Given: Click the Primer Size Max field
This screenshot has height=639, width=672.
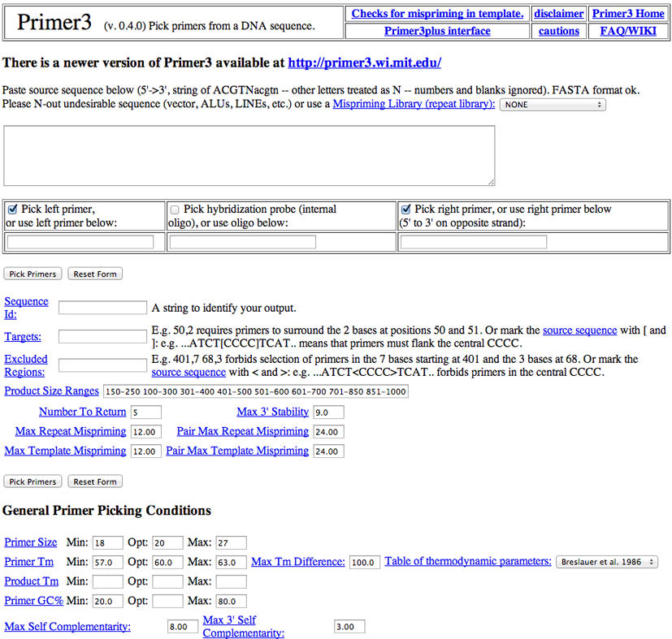Looking at the screenshot, I should (231, 542).
